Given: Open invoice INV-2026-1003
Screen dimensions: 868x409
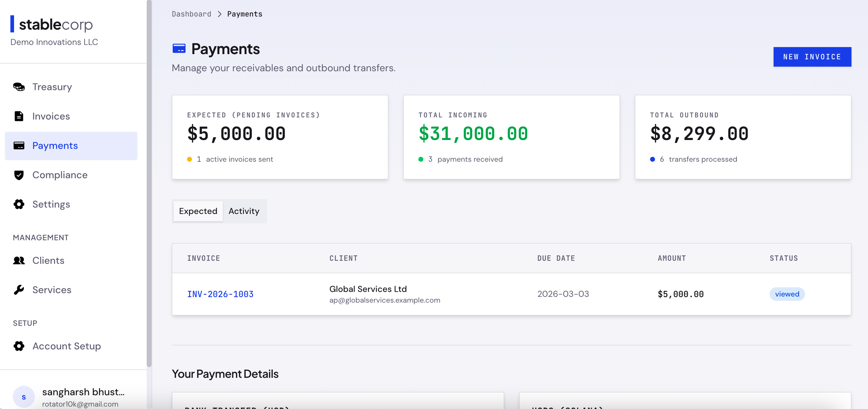Looking at the screenshot, I should point(220,294).
